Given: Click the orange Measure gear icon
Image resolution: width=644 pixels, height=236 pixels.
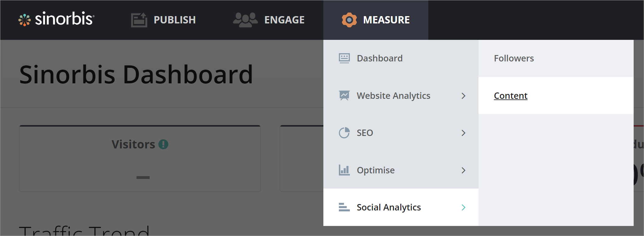Looking at the screenshot, I should click(349, 20).
